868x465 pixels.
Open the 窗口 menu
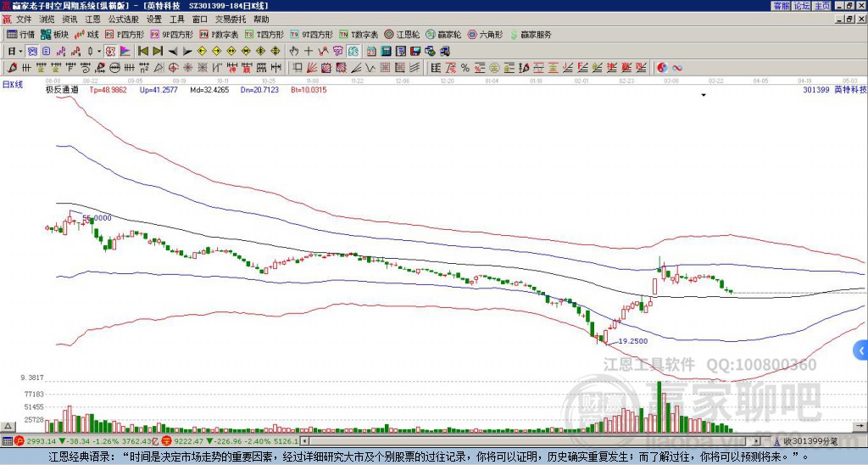(200, 20)
